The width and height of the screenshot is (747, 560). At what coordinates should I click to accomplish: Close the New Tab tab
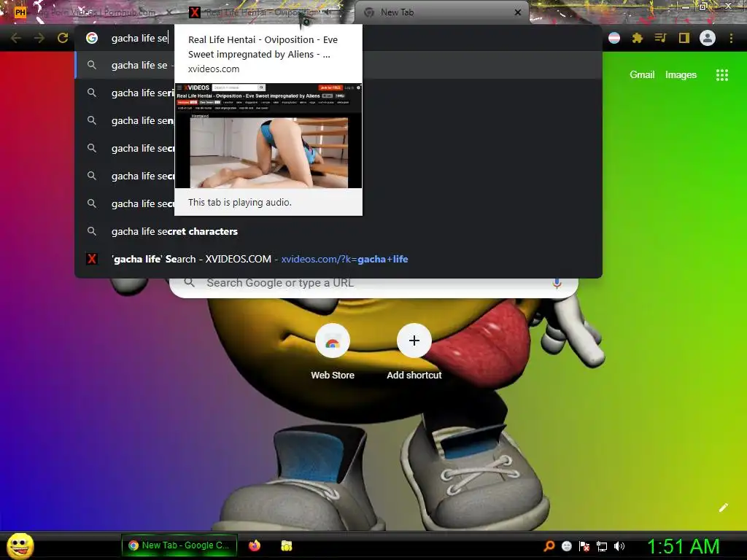[x=518, y=12]
